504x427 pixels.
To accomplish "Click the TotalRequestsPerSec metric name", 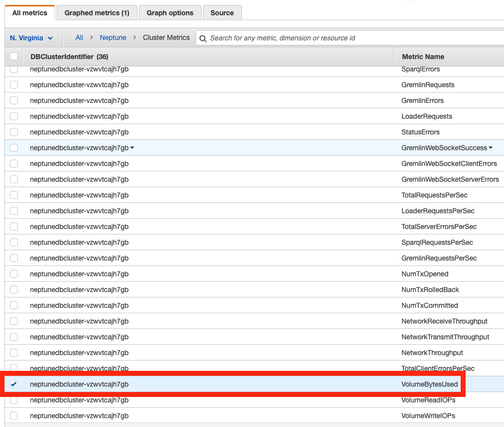I will tap(434, 195).
